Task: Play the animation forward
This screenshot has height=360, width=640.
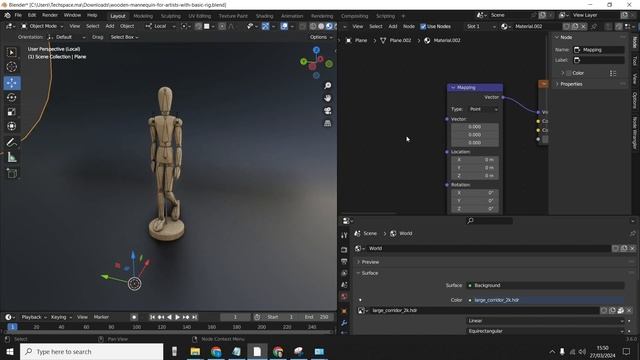Action: click(x=178, y=317)
